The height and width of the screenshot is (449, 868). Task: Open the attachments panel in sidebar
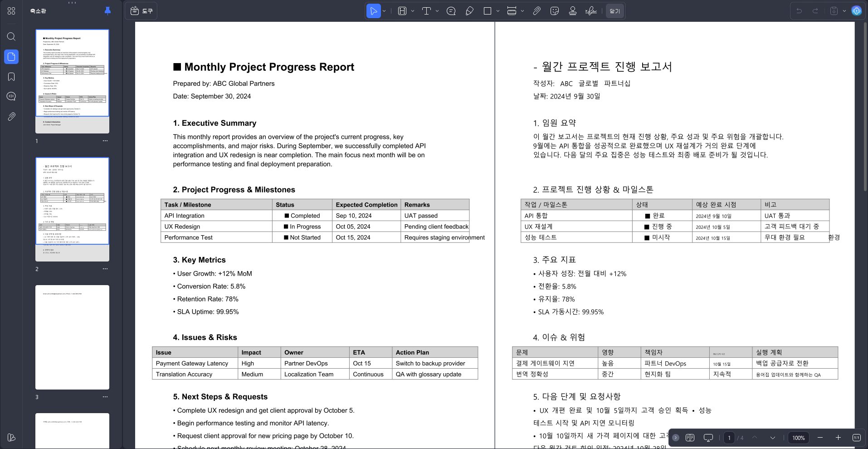pyautogui.click(x=11, y=117)
